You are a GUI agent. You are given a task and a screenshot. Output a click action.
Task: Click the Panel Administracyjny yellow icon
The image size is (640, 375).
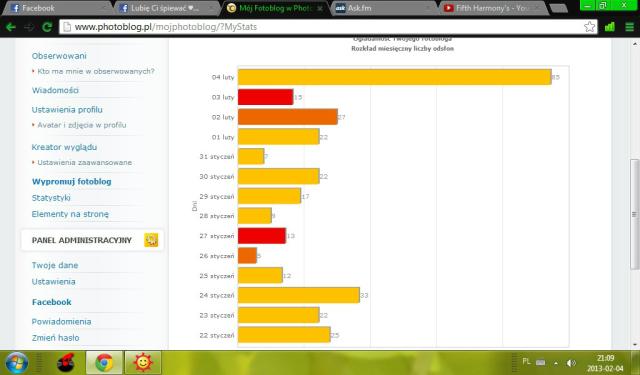coord(151,240)
